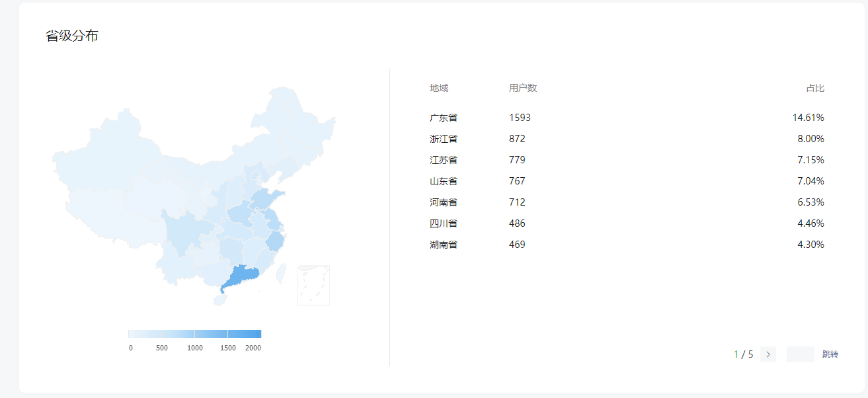Click the legend label 1000
This screenshot has height=398, width=868.
tap(195, 348)
